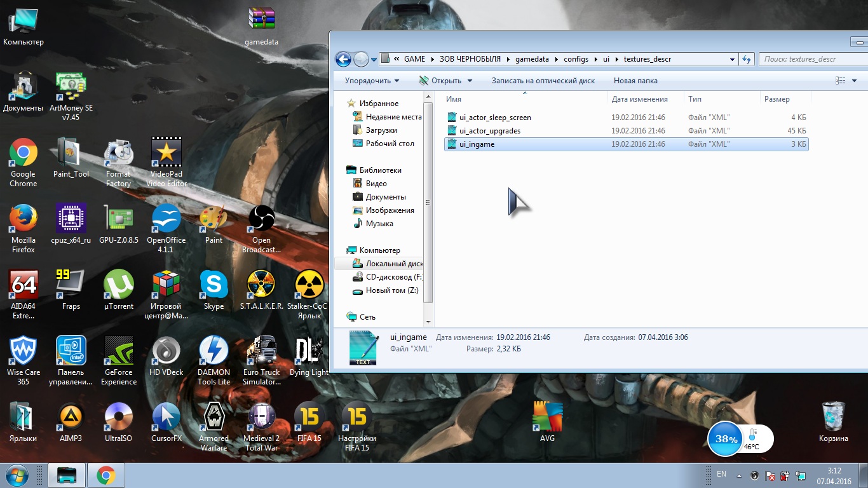Image resolution: width=868 pixels, height=488 pixels.
Task: Click the EN language indicator
Action: (x=721, y=474)
